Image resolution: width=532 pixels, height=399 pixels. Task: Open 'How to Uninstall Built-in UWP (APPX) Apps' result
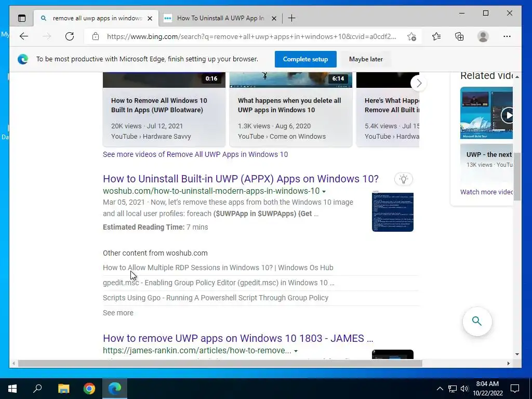point(241,179)
